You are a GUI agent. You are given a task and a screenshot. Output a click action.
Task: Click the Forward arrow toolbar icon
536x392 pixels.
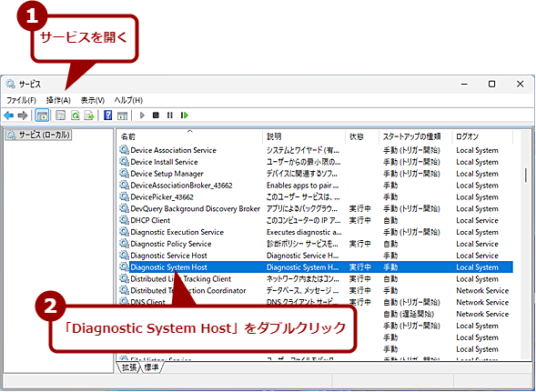(x=23, y=116)
